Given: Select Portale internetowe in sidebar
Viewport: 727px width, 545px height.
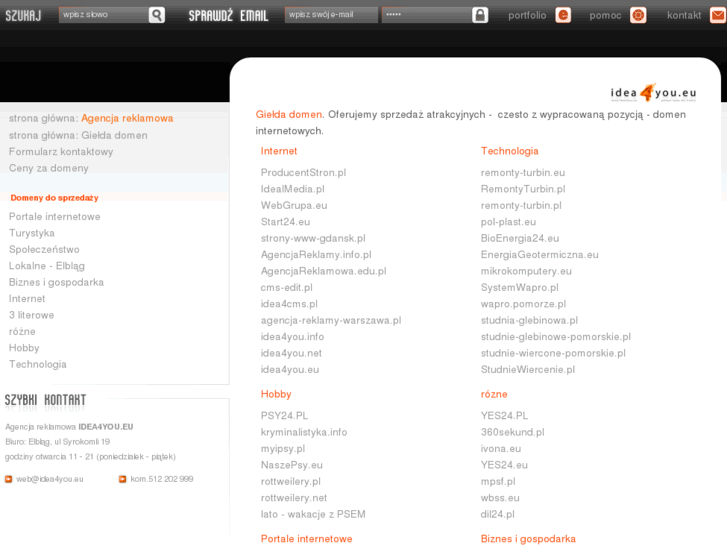Looking at the screenshot, I should [x=55, y=217].
